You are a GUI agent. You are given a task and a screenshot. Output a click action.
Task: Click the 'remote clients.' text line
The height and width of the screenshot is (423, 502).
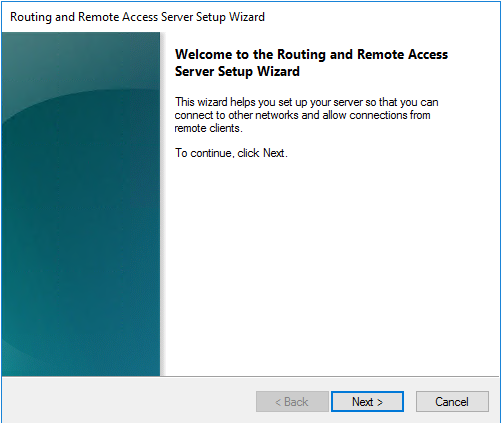click(209, 128)
